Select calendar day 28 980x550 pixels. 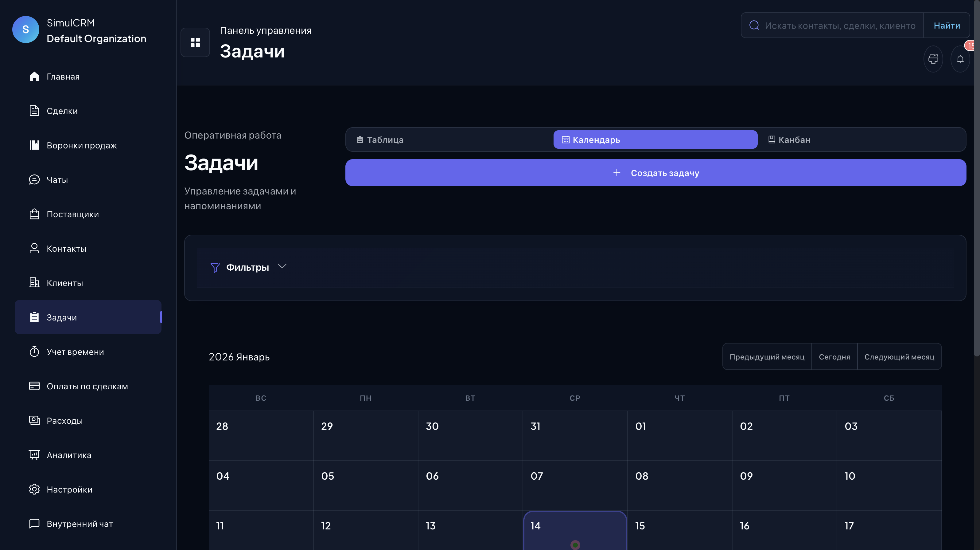261,436
